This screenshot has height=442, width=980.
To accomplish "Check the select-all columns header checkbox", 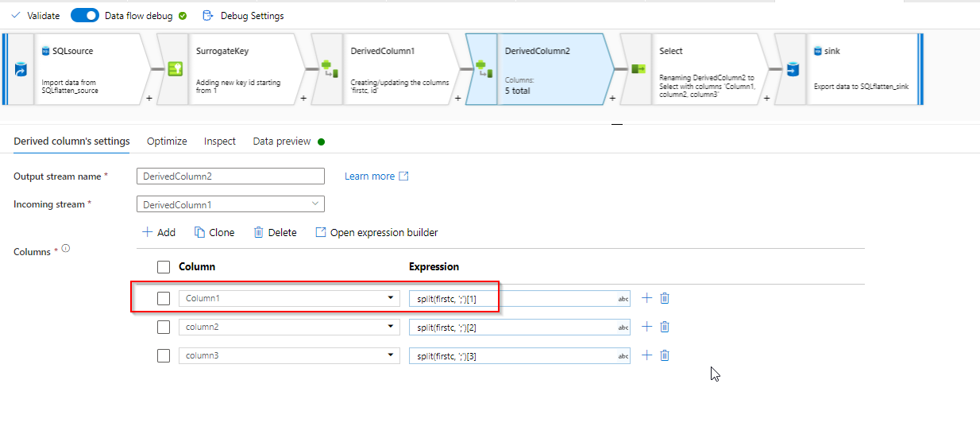I will (164, 267).
